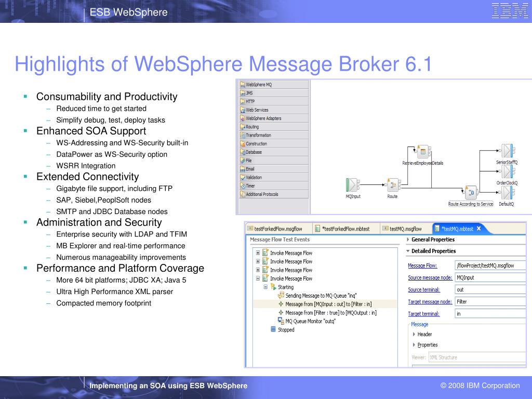
Task: Click the MQInput source node field
Action: [490, 277]
